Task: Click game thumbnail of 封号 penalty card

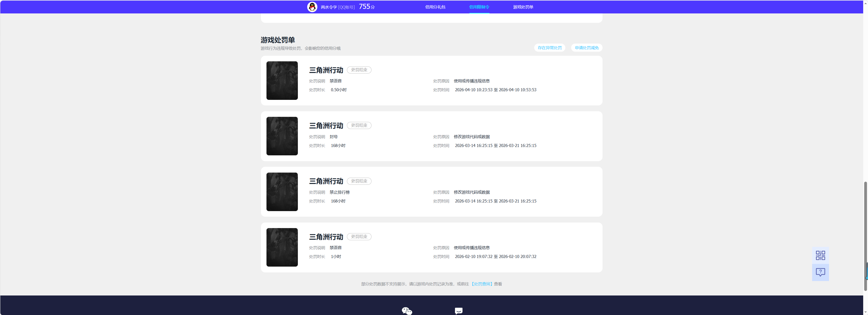Action: coord(282,136)
